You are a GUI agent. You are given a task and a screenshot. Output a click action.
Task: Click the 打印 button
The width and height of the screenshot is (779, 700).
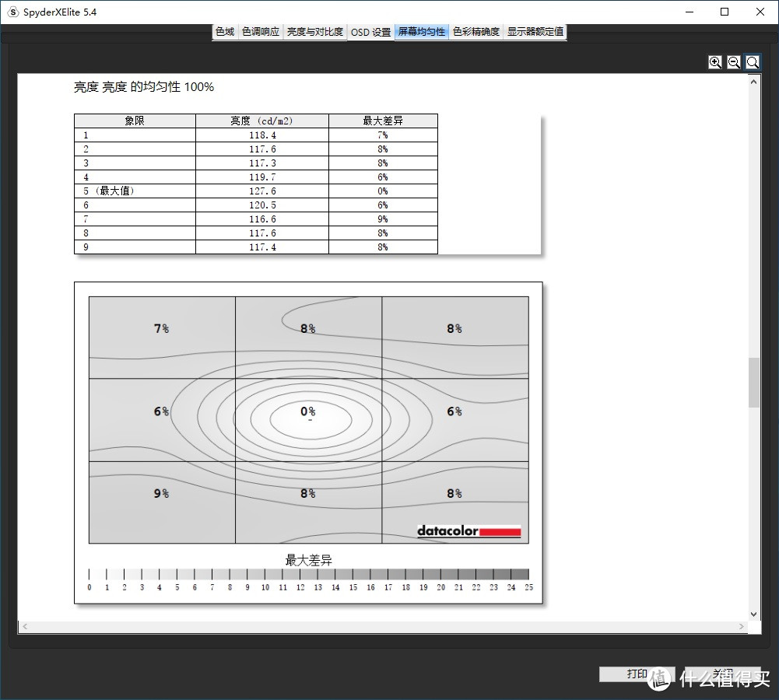[637, 674]
